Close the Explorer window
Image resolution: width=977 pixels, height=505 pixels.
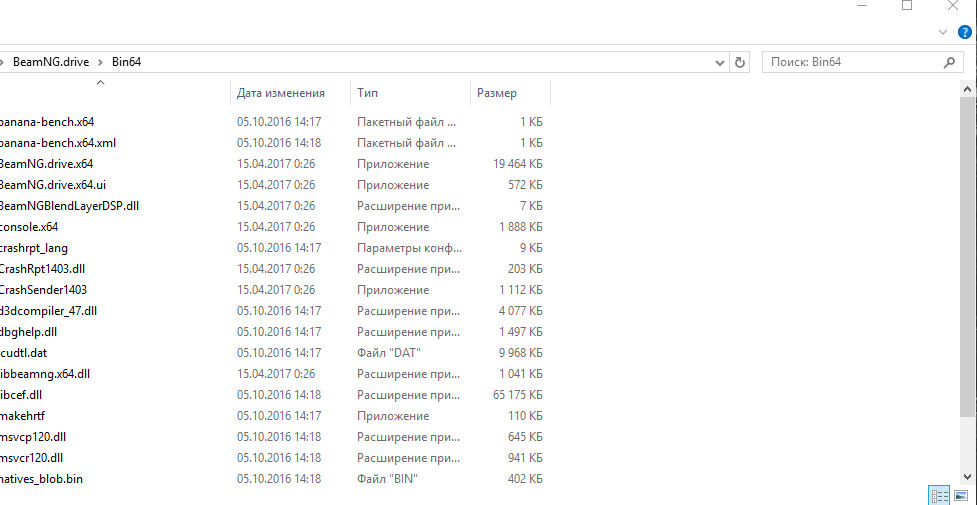953,5
